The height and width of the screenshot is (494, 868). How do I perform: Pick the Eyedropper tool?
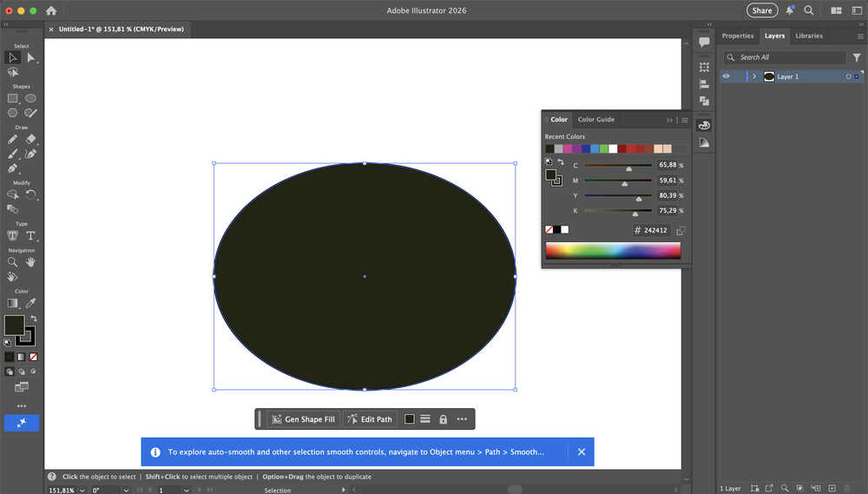(x=31, y=303)
